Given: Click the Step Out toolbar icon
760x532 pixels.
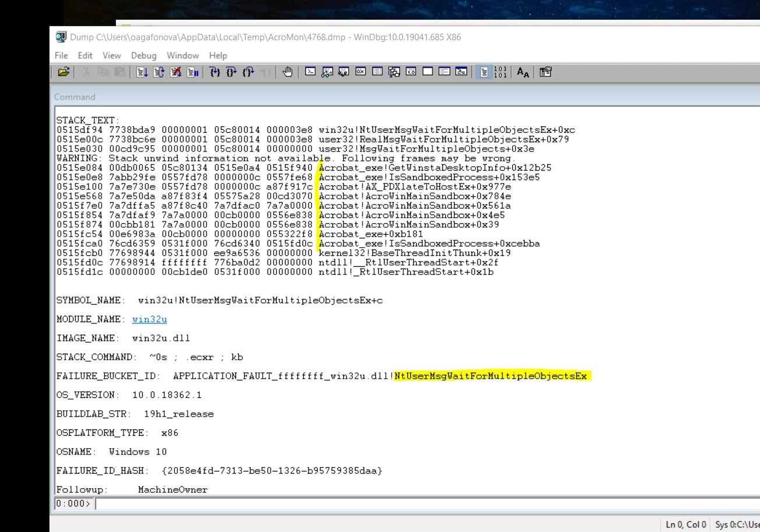Looking at the screenshot, I should (x=248, y=72).
